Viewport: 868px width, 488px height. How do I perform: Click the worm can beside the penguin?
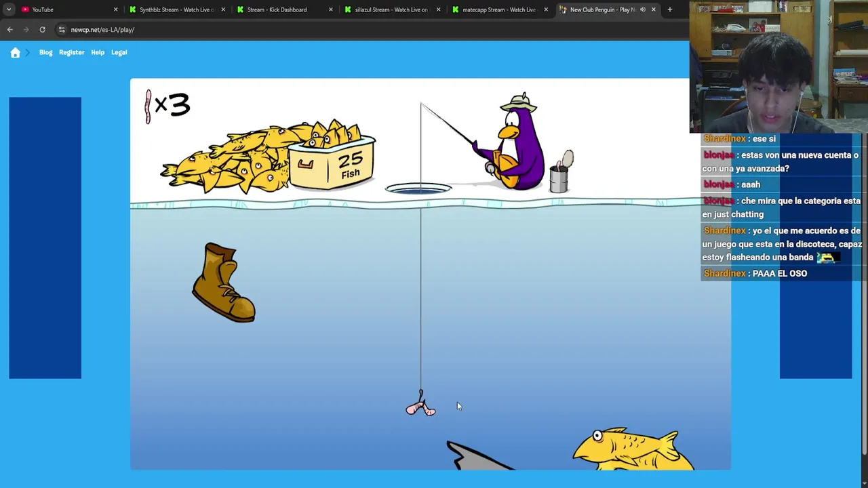561,173
